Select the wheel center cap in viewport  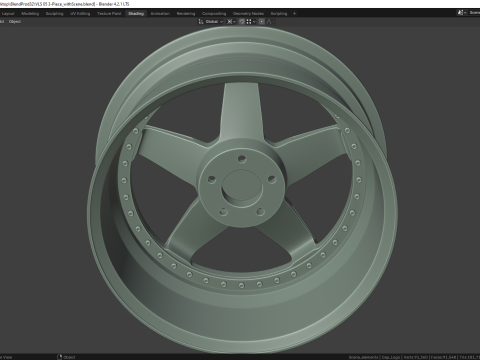242,184
